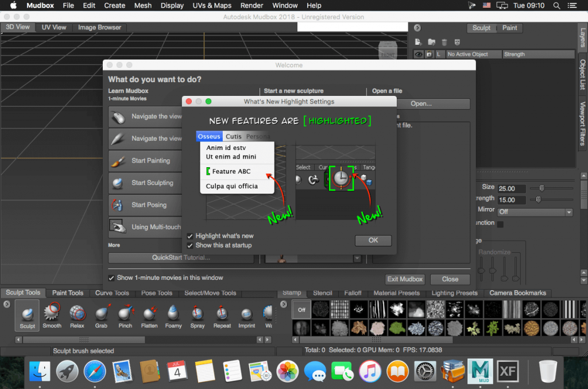Toggle Show this at startup checkbox
588x389 pixels.
coord(190,245)
